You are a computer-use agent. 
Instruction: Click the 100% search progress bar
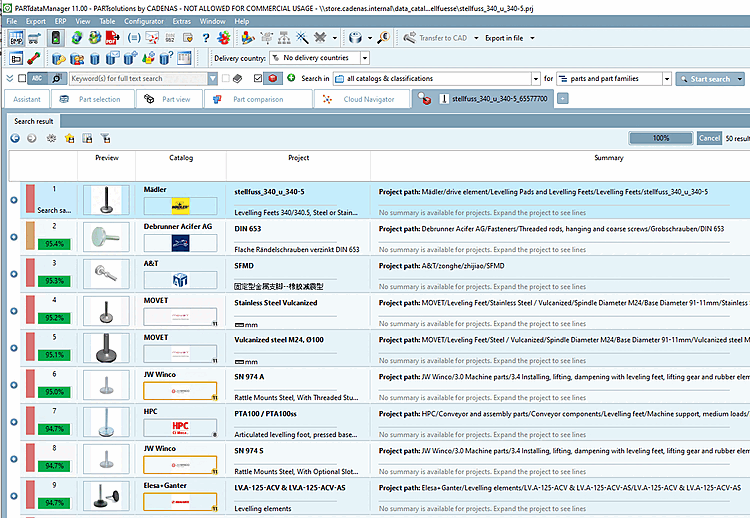660,138
